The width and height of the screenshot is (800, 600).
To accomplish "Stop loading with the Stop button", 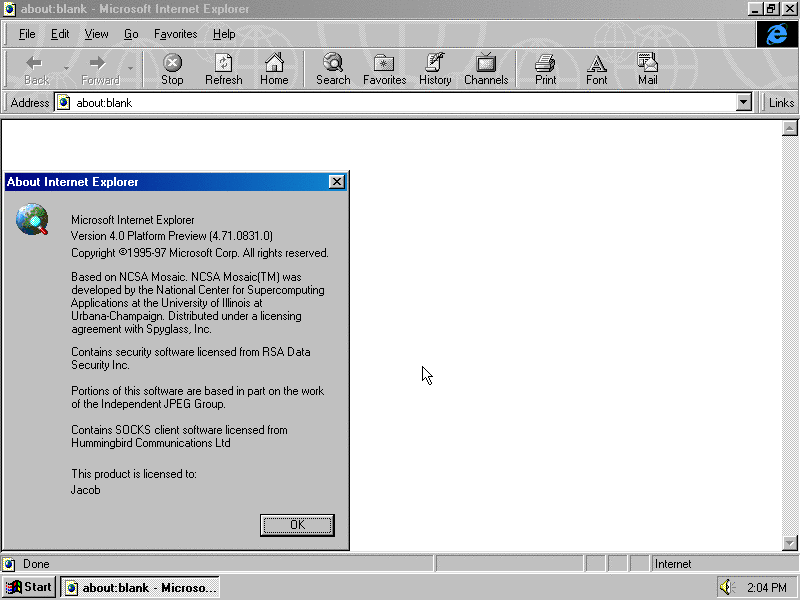I will tap(172, 69).
